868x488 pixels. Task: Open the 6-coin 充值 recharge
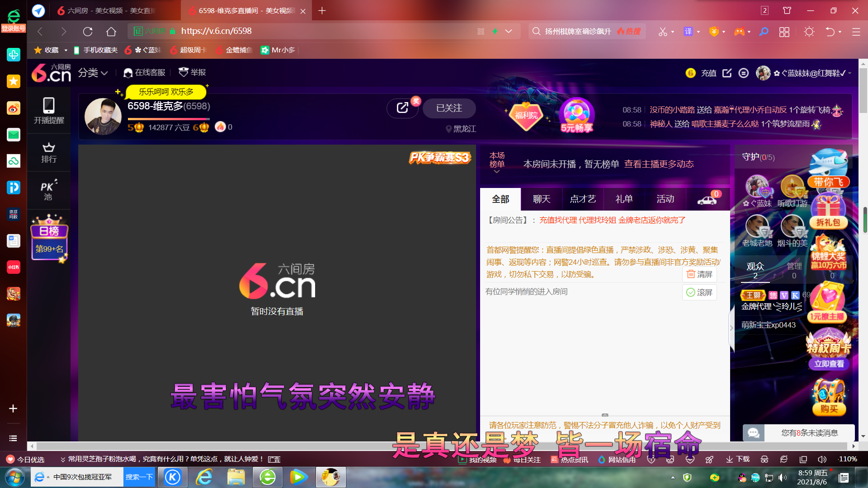pos(701,73)
